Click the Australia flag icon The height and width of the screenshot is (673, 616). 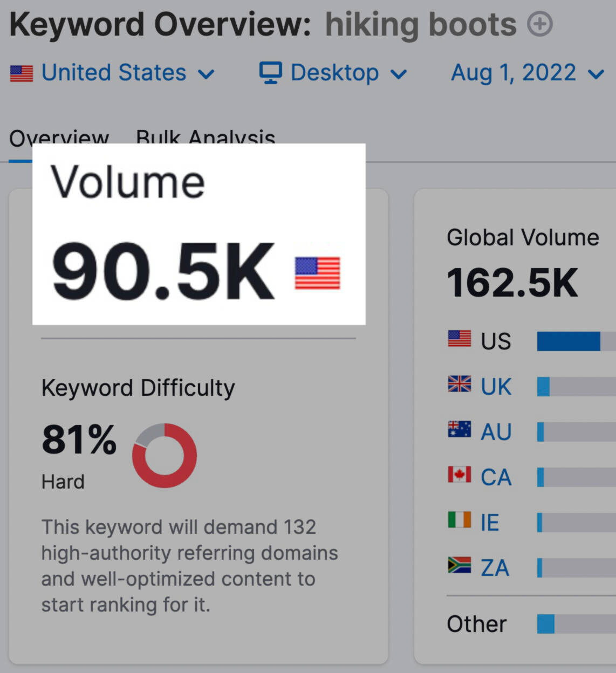(x=459, y=429)
